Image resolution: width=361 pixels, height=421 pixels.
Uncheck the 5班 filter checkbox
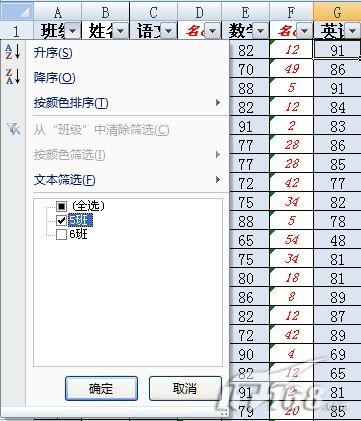61,220
